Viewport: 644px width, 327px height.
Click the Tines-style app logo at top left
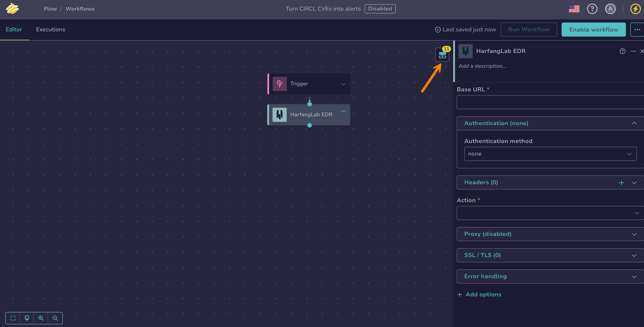tap(13, 9)
